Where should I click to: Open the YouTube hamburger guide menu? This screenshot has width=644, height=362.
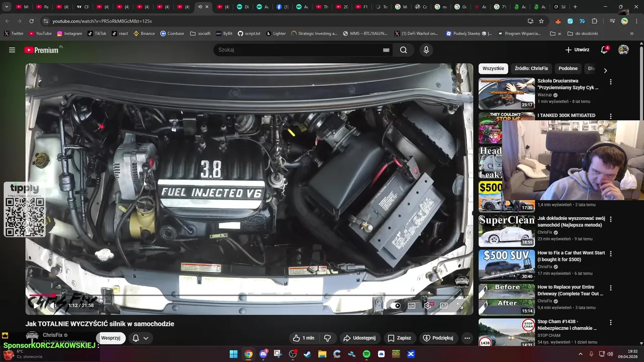pyautogui.click(x=12, y=50)
